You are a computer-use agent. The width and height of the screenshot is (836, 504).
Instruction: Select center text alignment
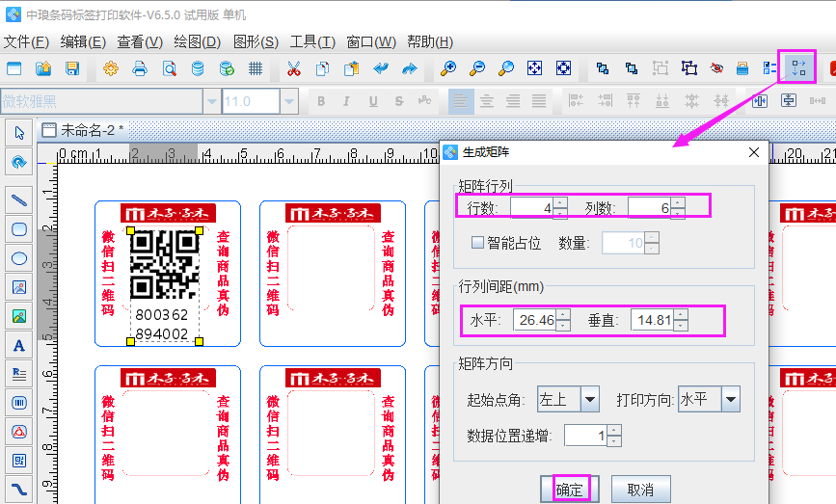[487, 100]
